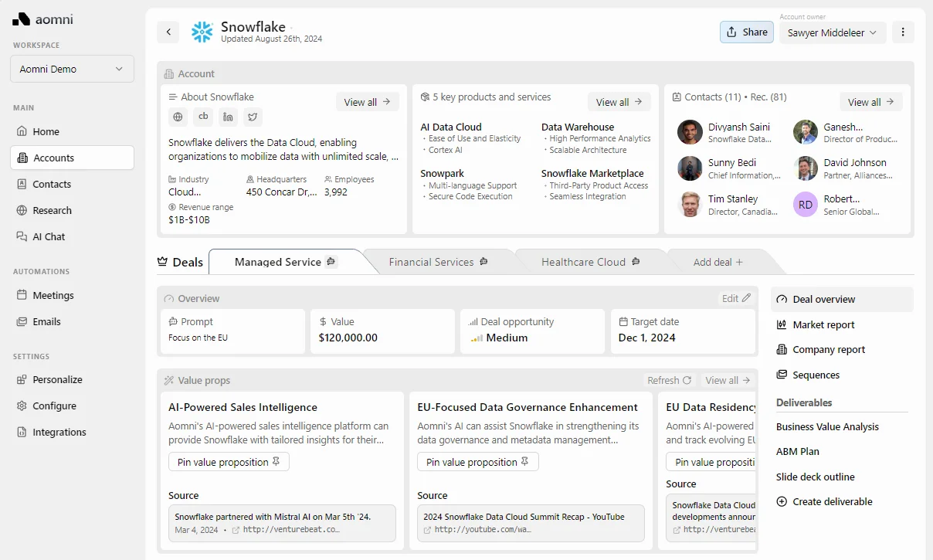Open Snowflake's Twitter profile icon

point(253,117)
